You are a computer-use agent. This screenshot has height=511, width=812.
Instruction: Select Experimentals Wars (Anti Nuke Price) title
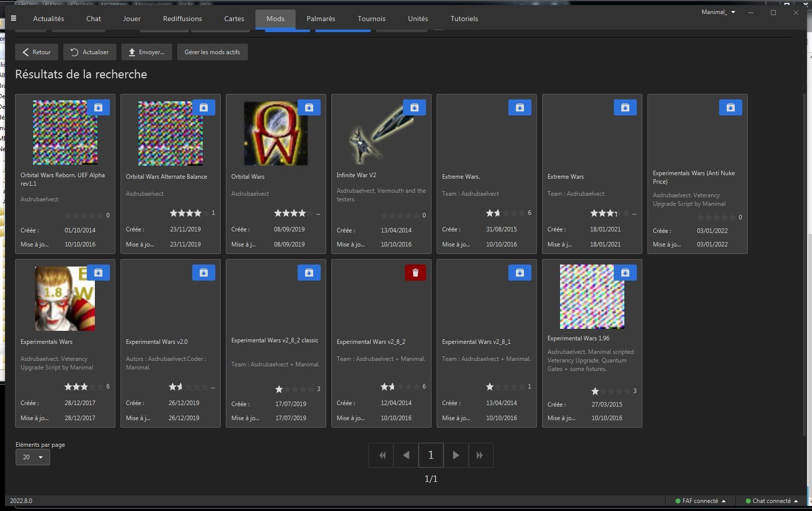(x=694, y=177)
